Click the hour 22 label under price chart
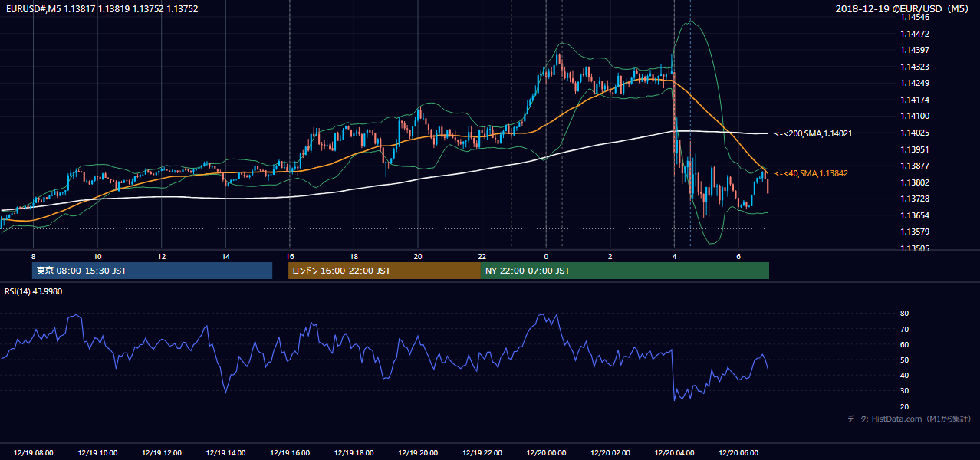Screen dimensions: 980x460 pos(482,256)
